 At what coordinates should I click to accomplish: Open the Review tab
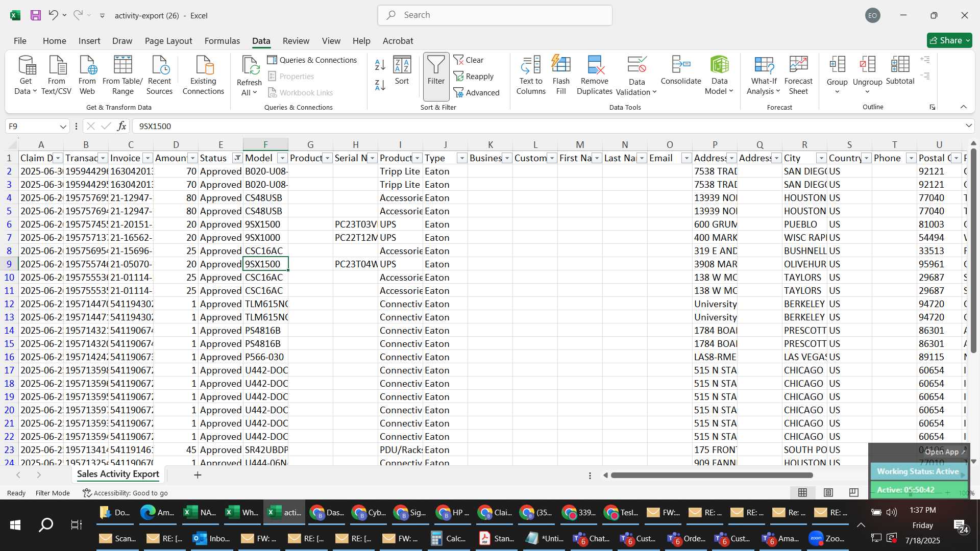pyautogui.click(x=296, y=41)
